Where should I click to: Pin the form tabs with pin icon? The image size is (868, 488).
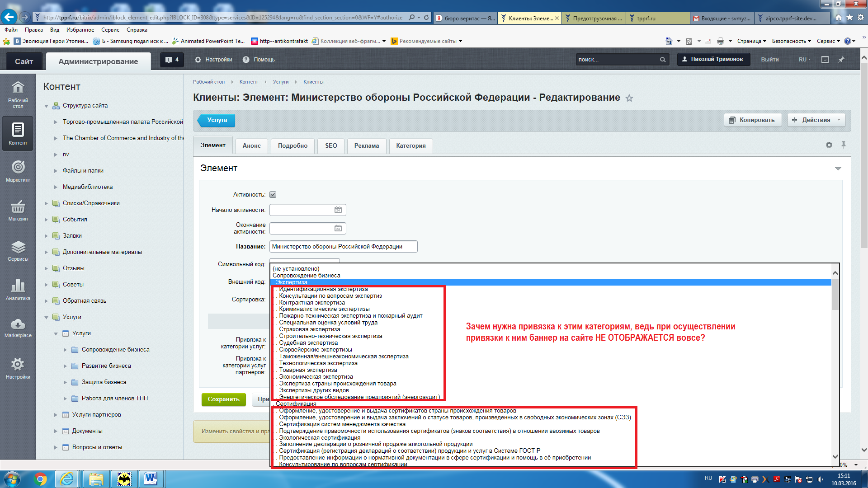coord(844,145)
